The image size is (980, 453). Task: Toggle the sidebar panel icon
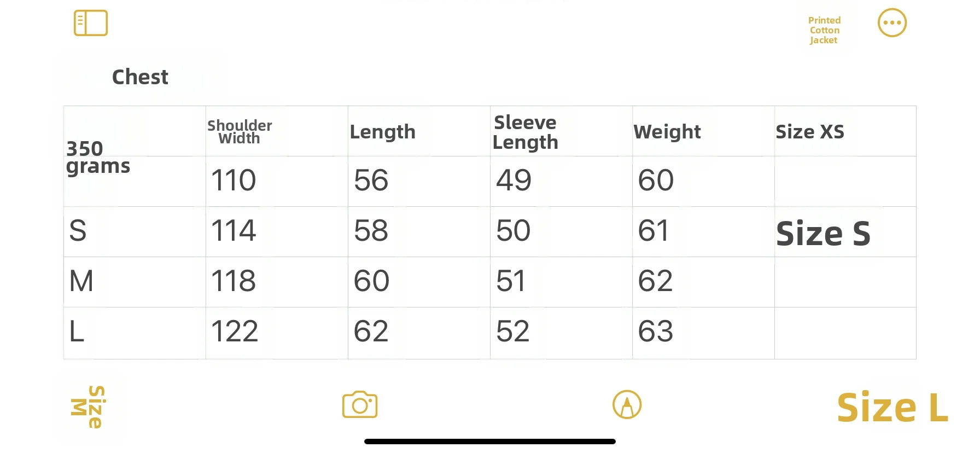(x=91, y=23)
